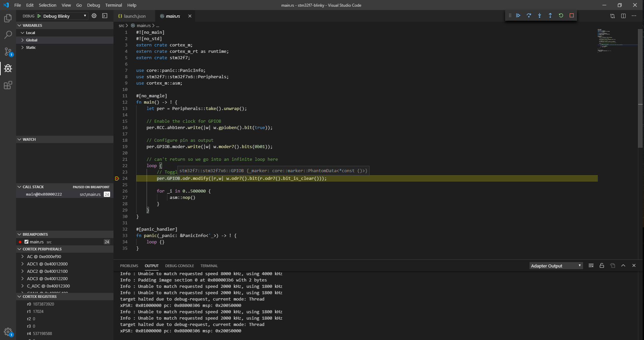Image resolution: width=644 pixels, height=340 pixels.
Task: Open the debug launch configuration gear
Action: (x=94, y=16)
